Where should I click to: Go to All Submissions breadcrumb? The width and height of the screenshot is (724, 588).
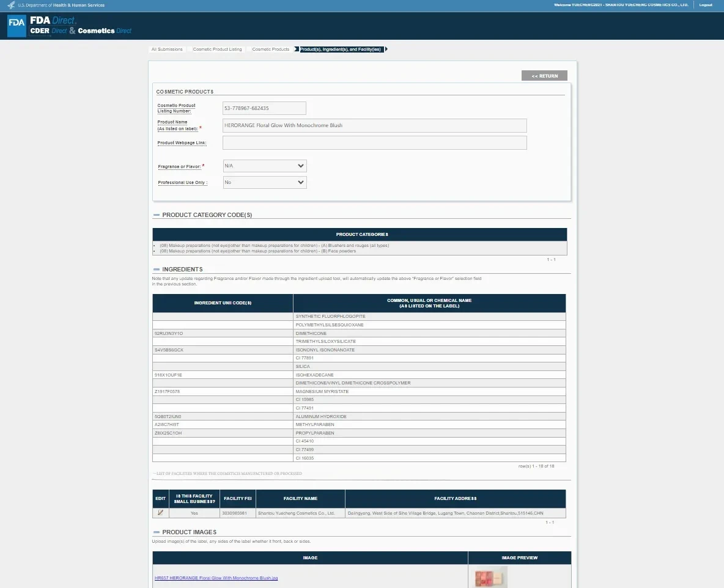[167, 50]
